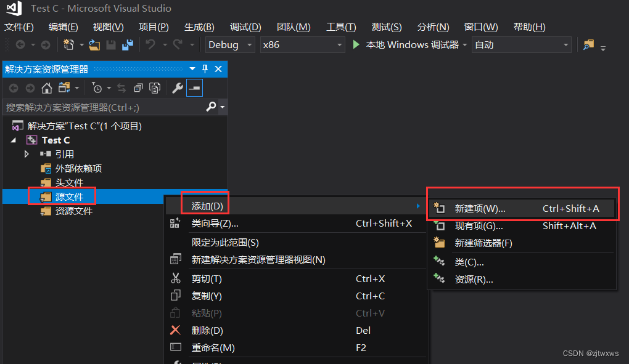Open the undo history dropdown arrow

click(165, 45)
